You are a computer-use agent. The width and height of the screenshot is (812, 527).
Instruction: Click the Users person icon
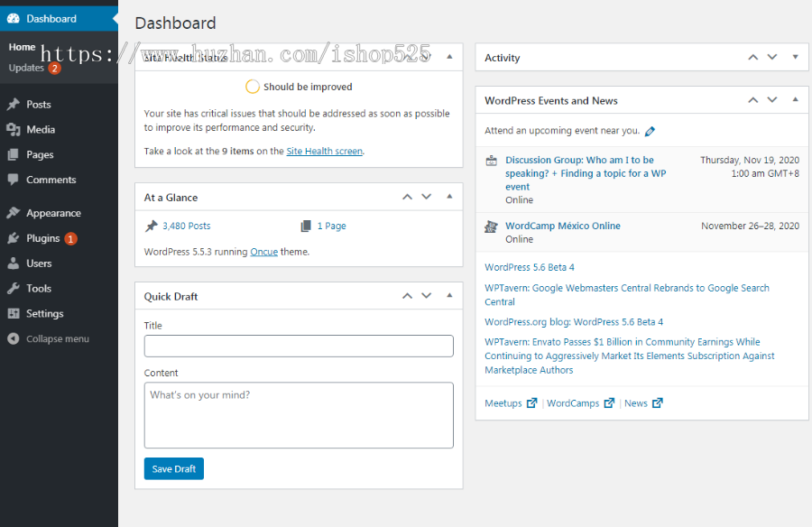pos(14,263)
